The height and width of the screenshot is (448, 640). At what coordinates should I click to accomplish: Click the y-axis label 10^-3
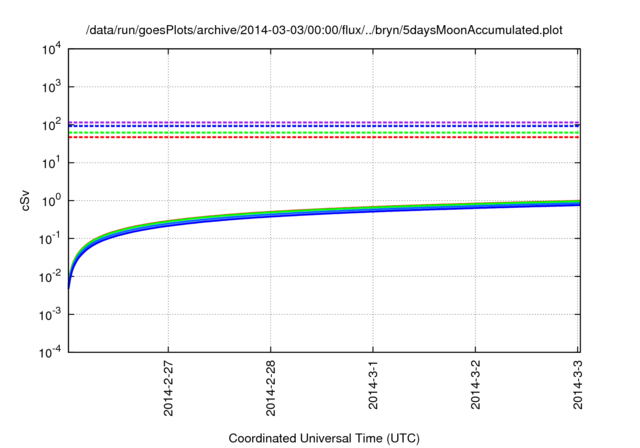[x=51, y=315]
